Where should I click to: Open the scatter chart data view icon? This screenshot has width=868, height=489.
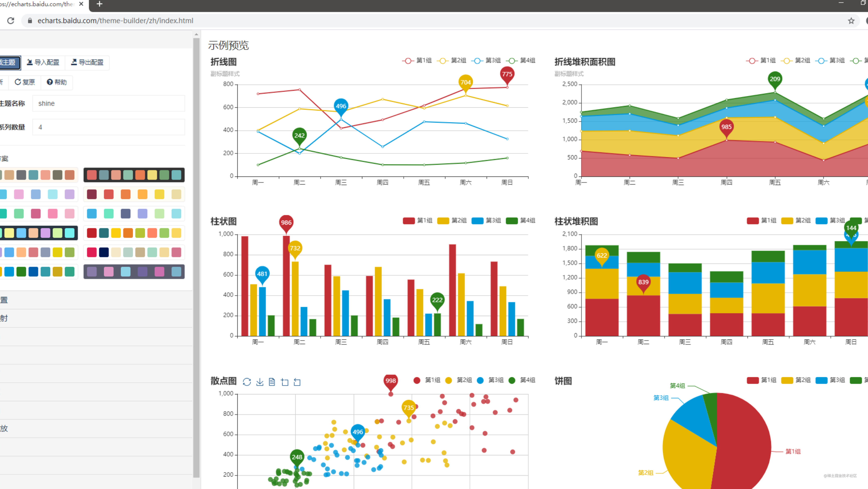point(272,382)
